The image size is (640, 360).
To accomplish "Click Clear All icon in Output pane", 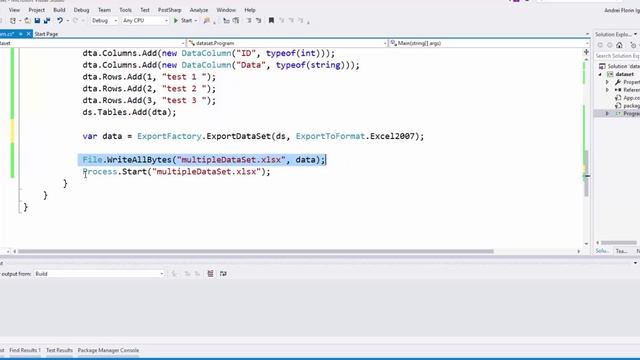I will point(210,273).
